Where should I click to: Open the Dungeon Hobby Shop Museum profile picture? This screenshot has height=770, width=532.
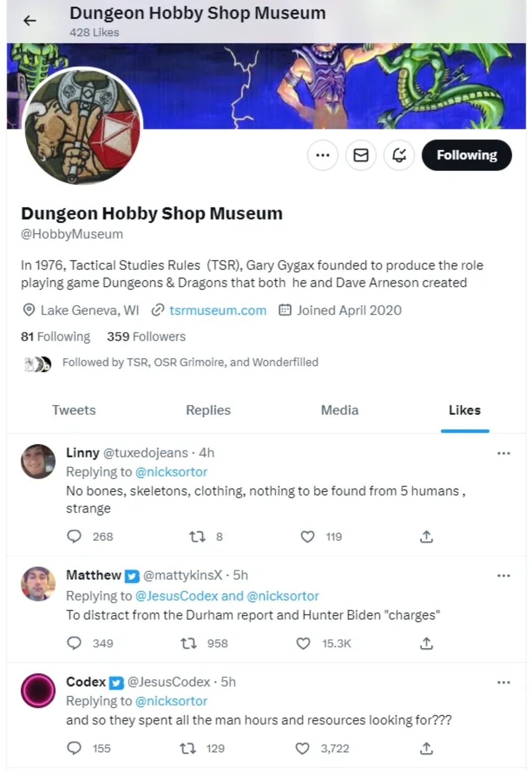[x=82, y=126]
